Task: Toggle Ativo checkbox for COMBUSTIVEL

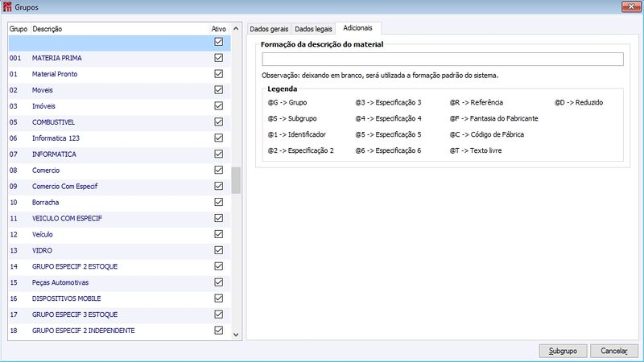Action: (218, 122)
